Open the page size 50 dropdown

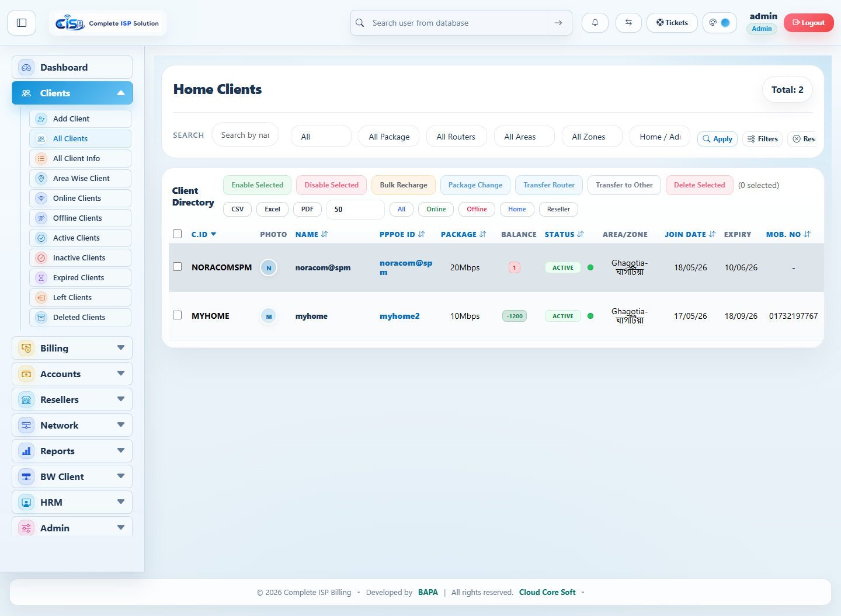point(356,210)
